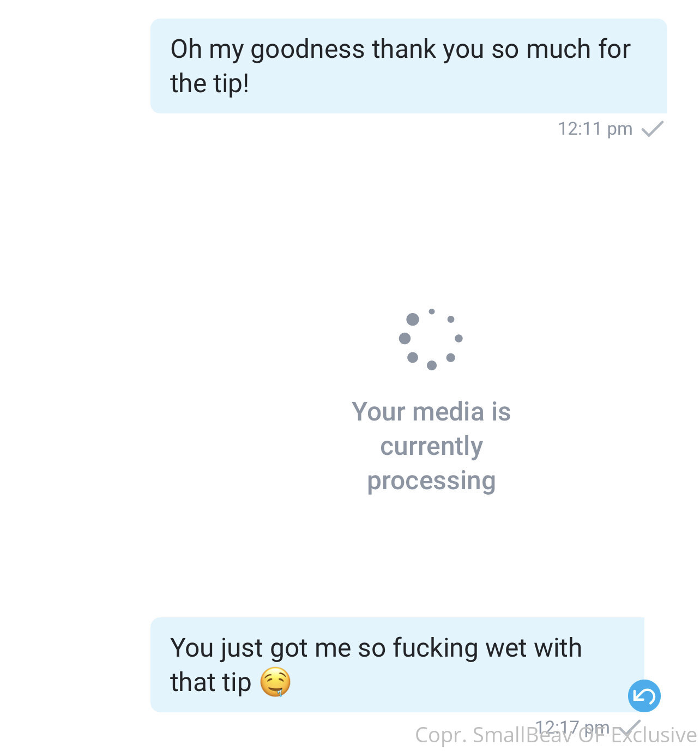
Task: Click "that tip" text in second message
Action: [210, 682]
